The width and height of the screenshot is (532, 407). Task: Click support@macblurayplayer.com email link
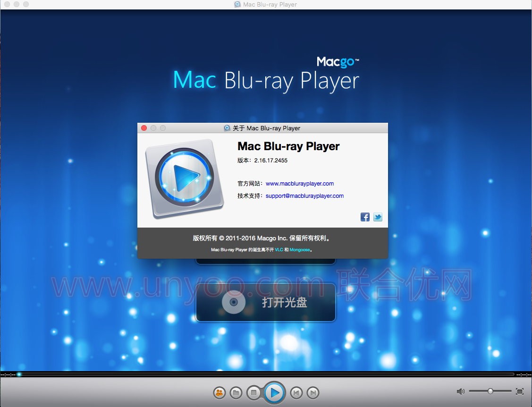pos(304,196)
